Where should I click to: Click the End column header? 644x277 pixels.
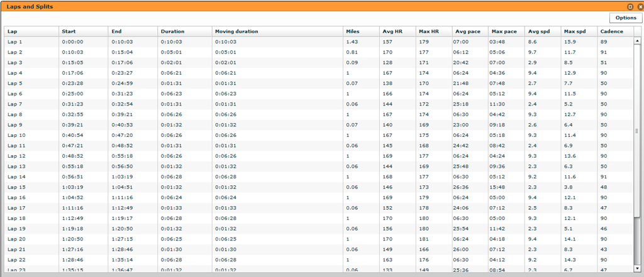(x=133, y=31)
